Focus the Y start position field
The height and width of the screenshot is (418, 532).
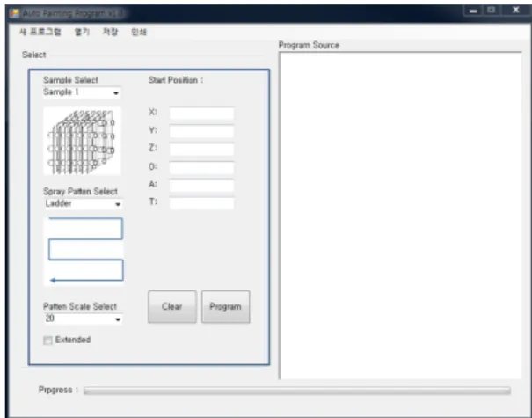pos(201,131)
